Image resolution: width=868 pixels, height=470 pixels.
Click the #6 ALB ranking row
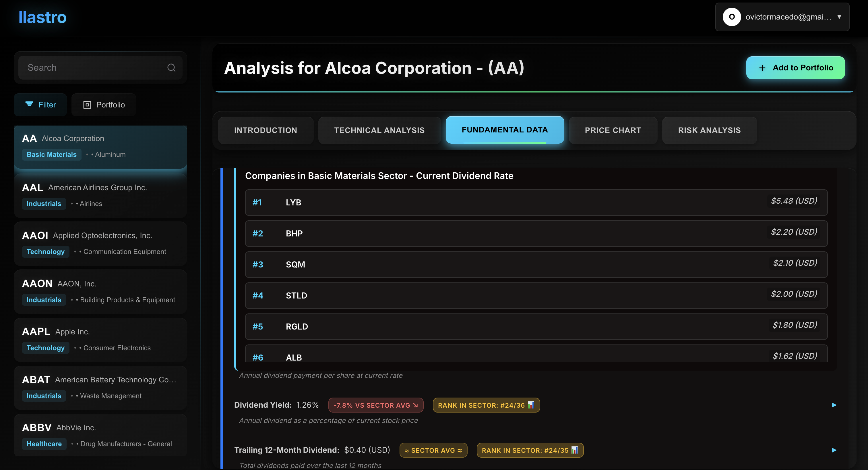click(x=536, y=353)
